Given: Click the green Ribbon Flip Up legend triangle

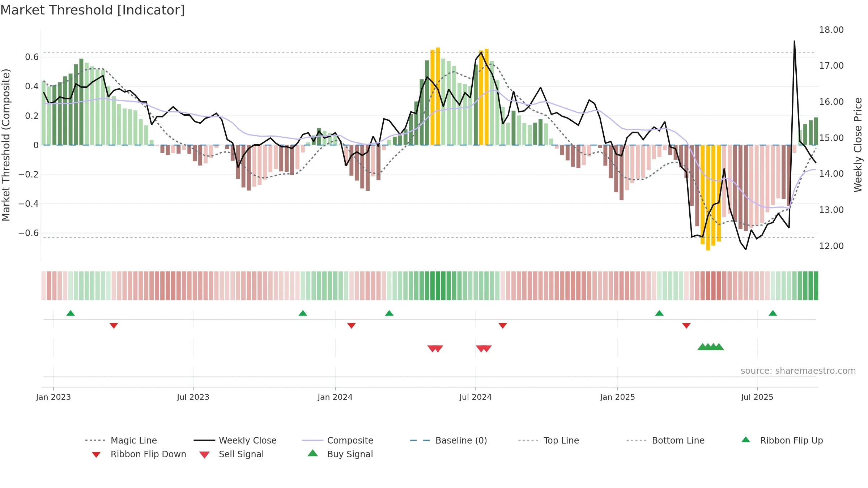Looking at the screenshot, I should [x=746, y=440].
